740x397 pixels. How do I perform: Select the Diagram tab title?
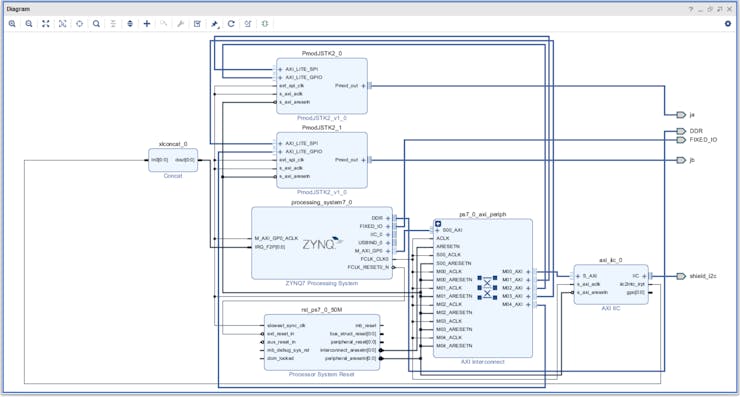[x=18, y=9]
